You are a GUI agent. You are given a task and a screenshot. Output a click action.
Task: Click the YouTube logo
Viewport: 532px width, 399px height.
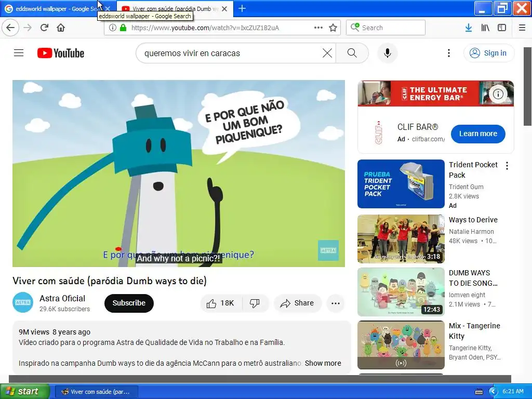click(61, 54)
